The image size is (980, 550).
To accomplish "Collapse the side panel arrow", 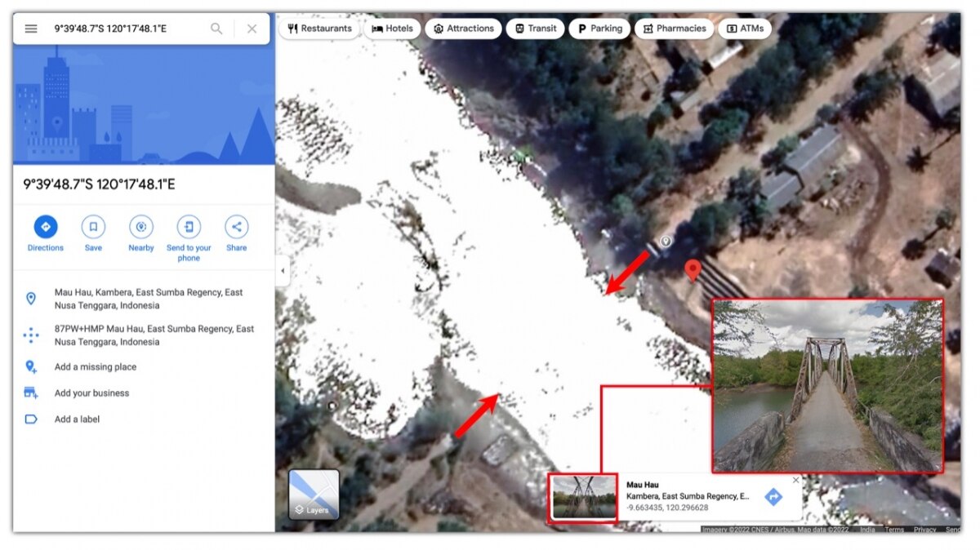I will click(282, 271).
